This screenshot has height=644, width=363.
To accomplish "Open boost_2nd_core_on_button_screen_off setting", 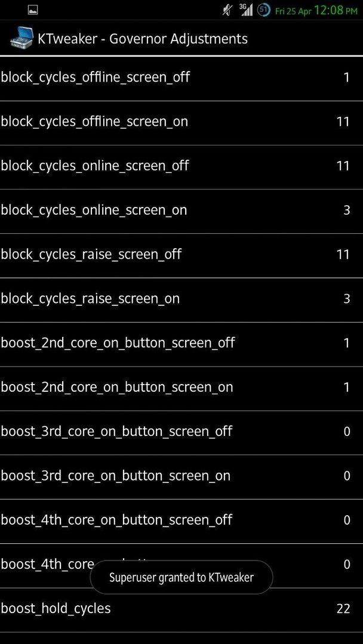I will coord(181,345).
